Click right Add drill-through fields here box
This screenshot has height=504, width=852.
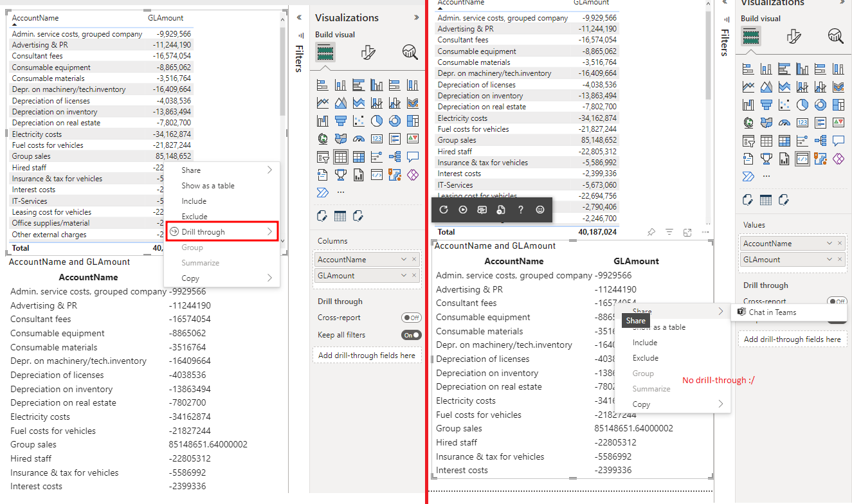(793, 339)
